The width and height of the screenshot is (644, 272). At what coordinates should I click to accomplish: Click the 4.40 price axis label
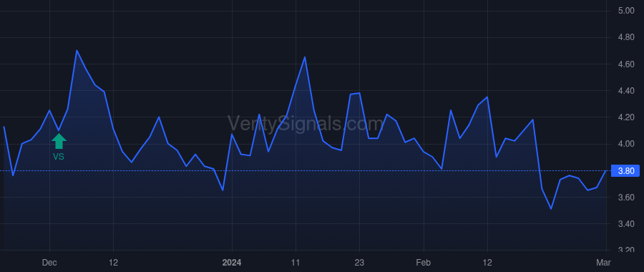[626, 90]
